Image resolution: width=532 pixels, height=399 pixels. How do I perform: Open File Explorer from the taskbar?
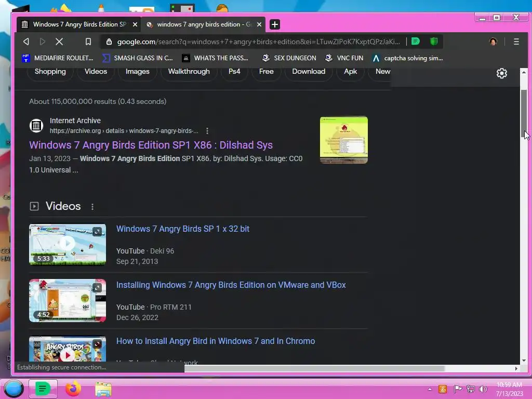tap(103, 390)
